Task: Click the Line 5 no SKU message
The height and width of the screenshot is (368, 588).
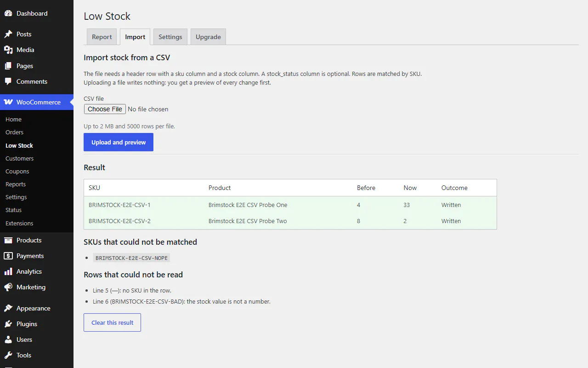Action: pos(132,290)
